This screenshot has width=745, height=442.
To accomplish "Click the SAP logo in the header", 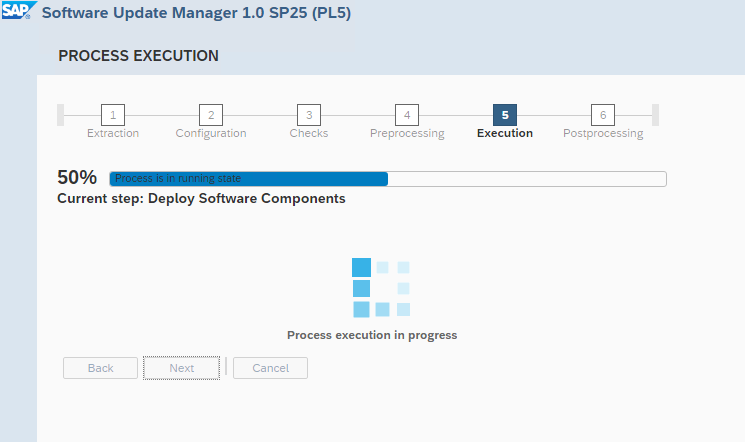I will tap(18, 13).
